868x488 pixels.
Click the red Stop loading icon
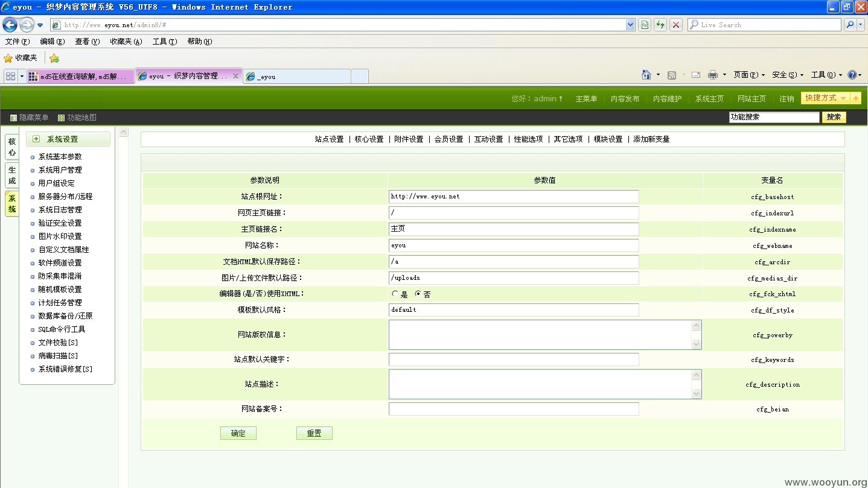click(676, 25)
